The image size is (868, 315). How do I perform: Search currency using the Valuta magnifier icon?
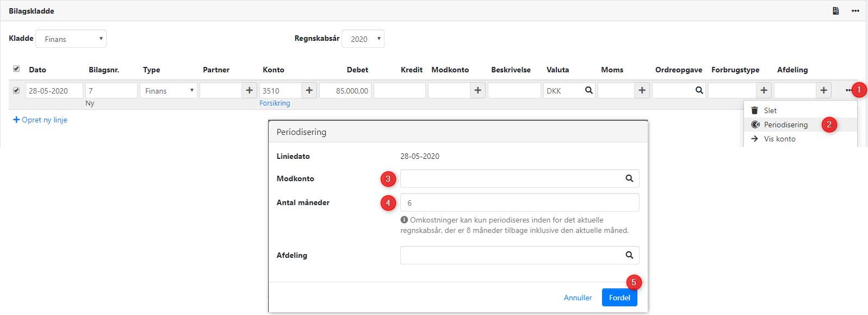pyautogui.click(x=588, y=90)
